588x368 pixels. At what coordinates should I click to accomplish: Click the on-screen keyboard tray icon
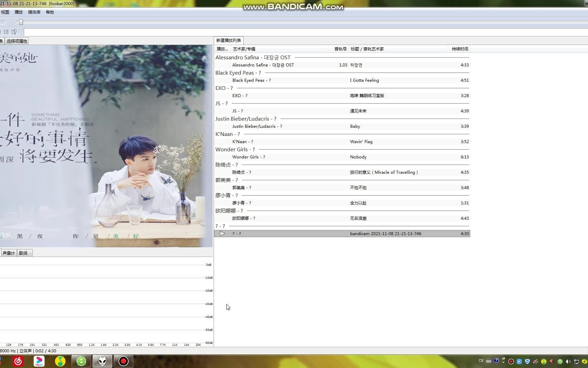[489, 361]
